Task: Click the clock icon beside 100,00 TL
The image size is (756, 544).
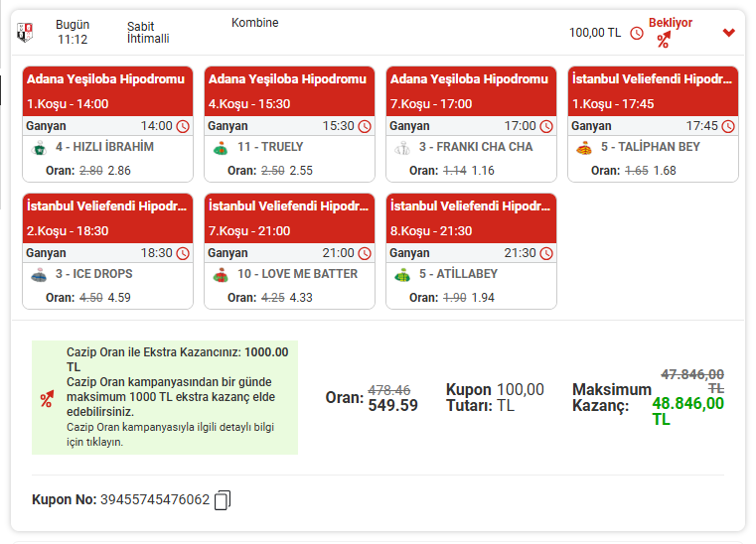Action: (637, 33)
